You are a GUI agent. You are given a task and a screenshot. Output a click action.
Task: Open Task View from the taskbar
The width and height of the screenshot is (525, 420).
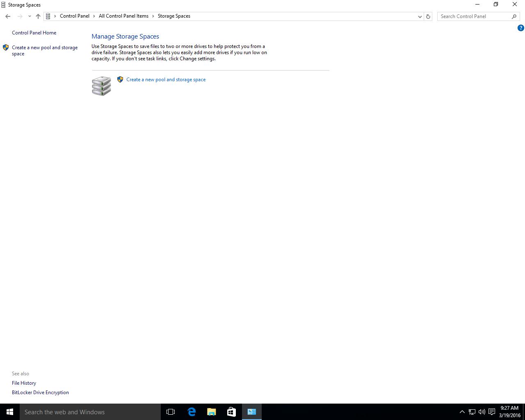point(171,412)
